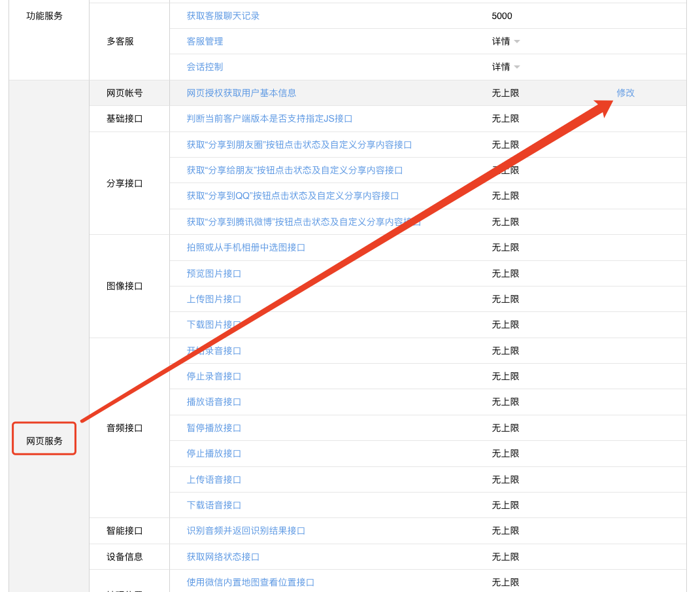
Task: Open 网页授权获取用户基本信息 link
Action: [x=241, y=93]
